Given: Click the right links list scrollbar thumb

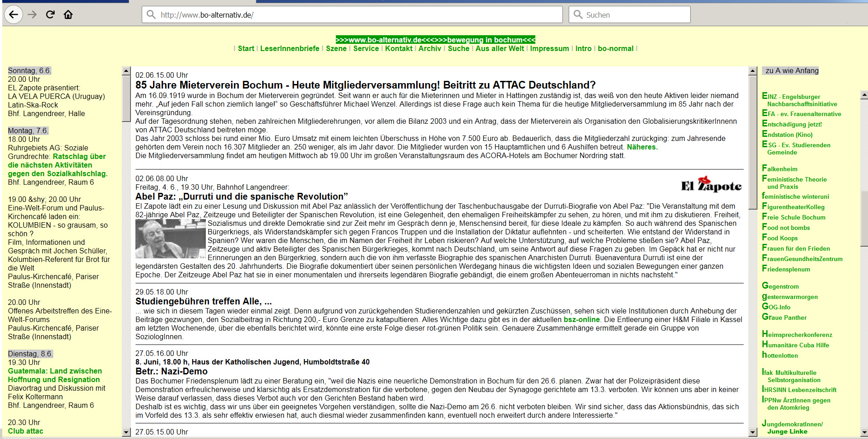Looking at the screenshot, I should tap(864, 219).
